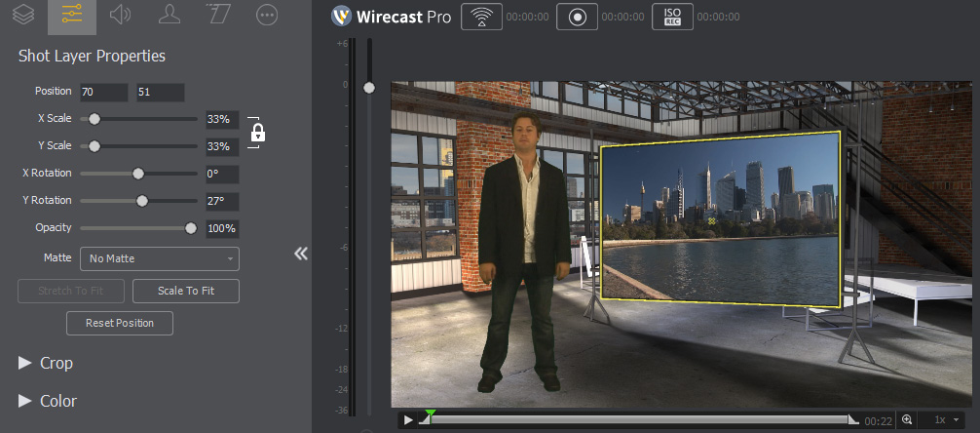
Task: Select the Shot Layer Properties sliders icon
Action: point(71,14)
